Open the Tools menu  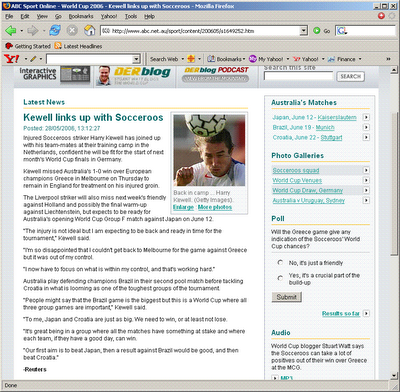(x=131, y=16)
